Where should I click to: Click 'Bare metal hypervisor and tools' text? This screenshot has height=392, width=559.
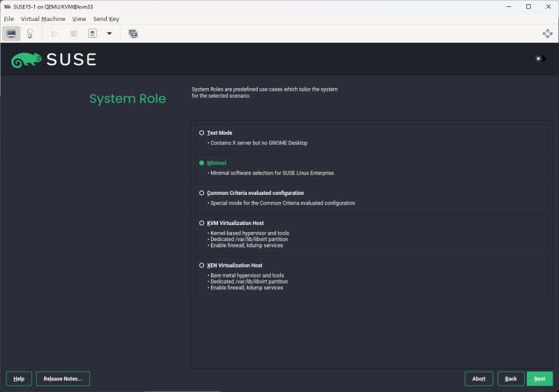(247, 275)
